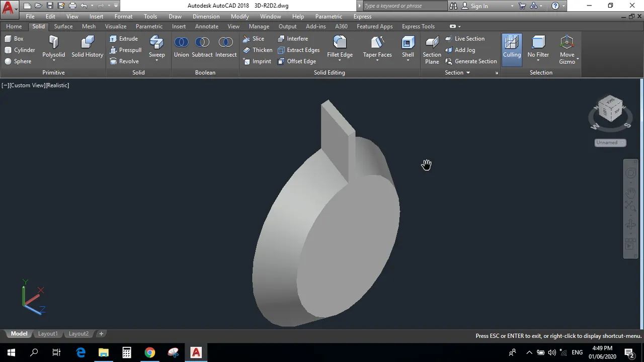Screen dimensions: 644x362
Task: Switch to the Layout1 tab
Action: (48, 334)
